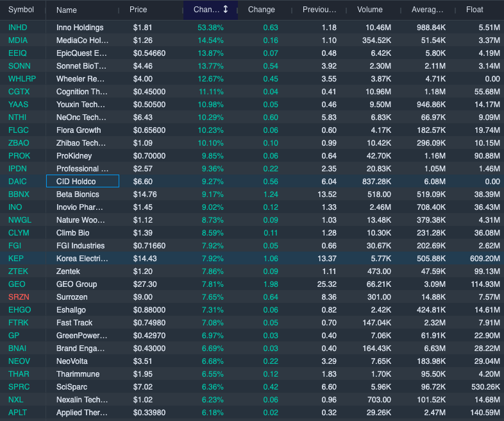Click the FGI Industries name cell

81,246
